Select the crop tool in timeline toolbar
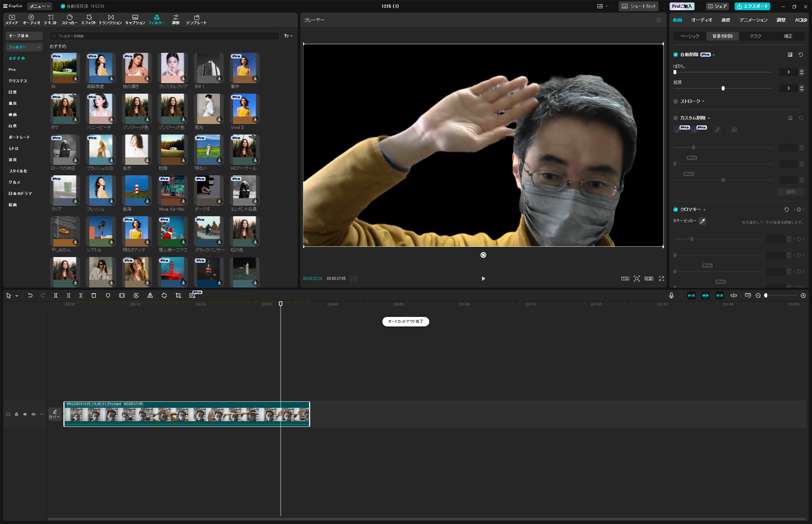This screenshot has width=812, height=524. click(x=178, y=295)
